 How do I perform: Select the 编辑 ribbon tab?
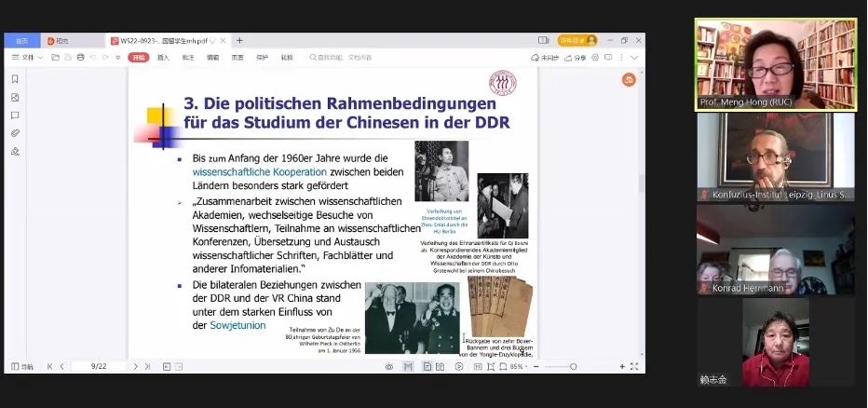213,57
